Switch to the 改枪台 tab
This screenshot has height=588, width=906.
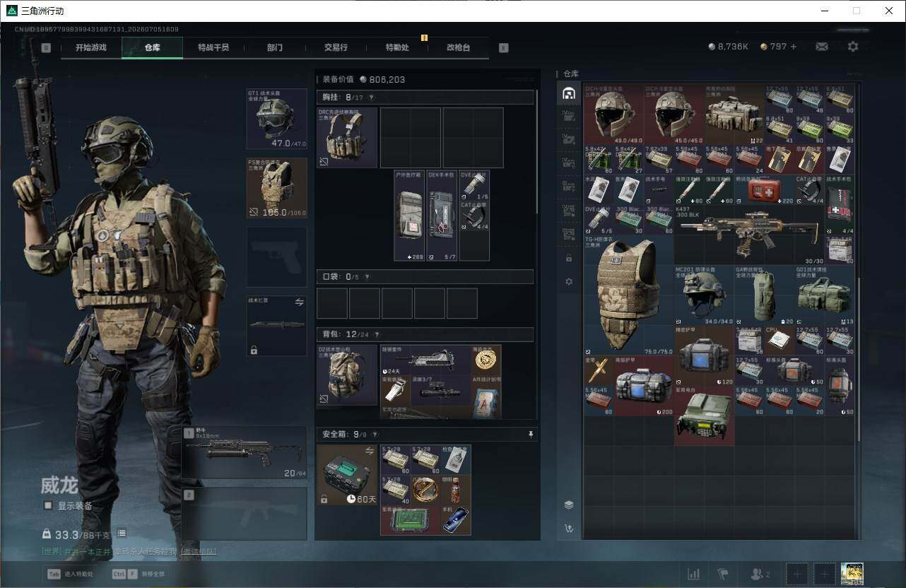[458, 47]
